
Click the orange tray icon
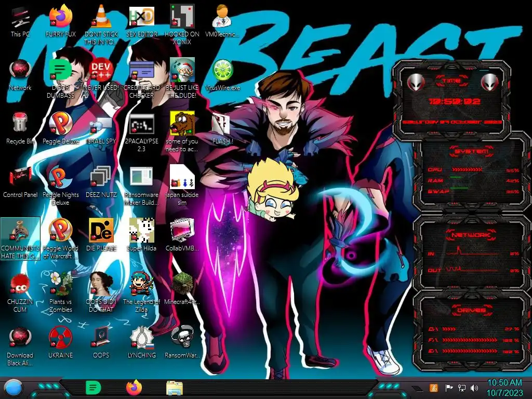coord(434,388)
